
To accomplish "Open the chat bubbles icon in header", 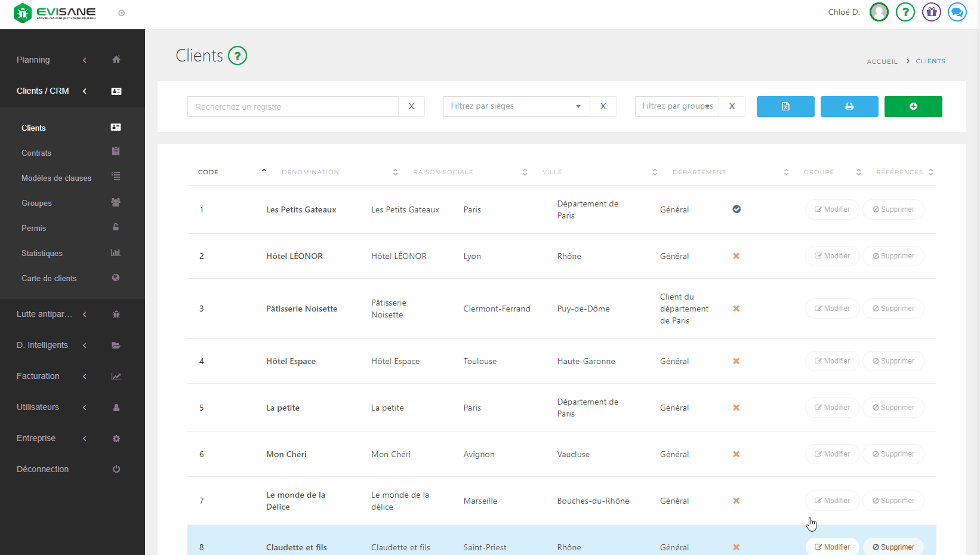I will [957, 12].
